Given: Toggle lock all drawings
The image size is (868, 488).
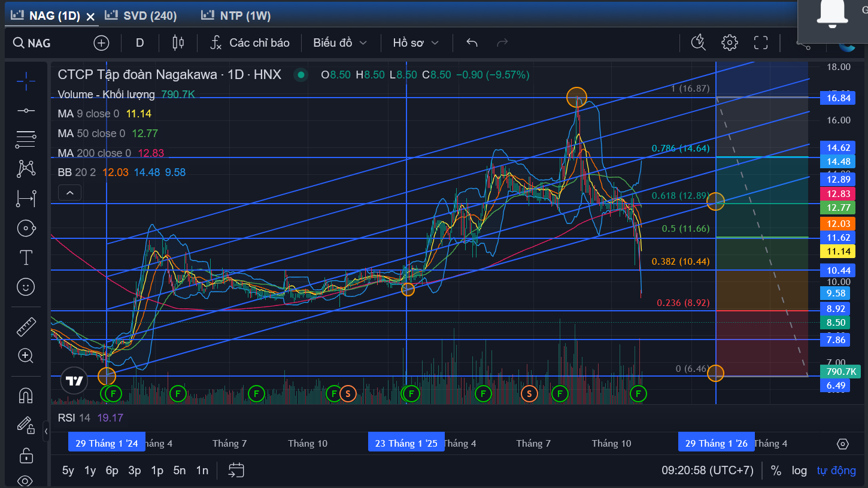Looking at the screenshot, I should (26, 455).
